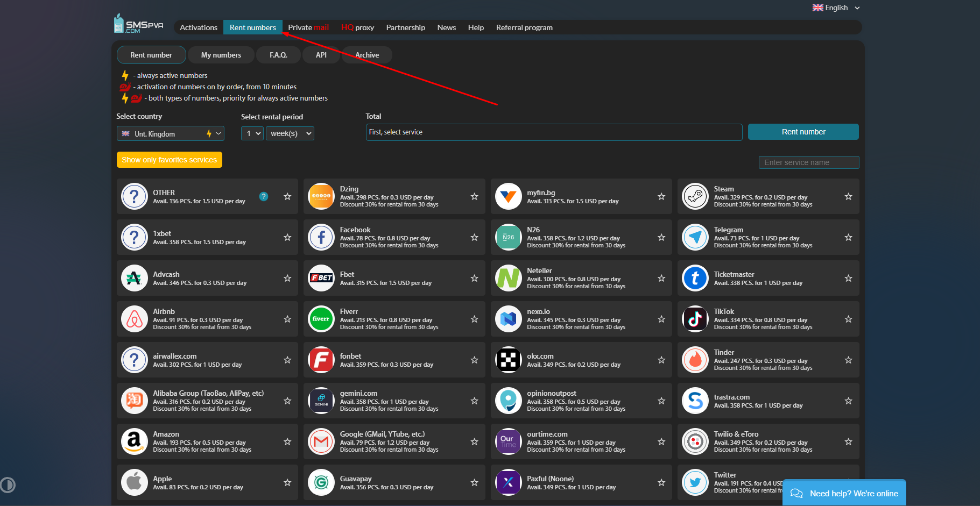Choose the okx.com service icon

[509, 360]
